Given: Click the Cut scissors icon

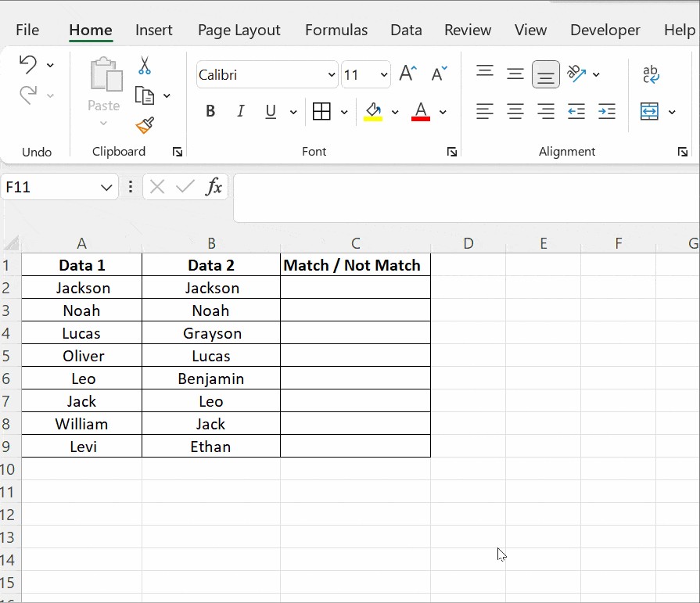Looking at the screenshot, I should click(144, 65).
